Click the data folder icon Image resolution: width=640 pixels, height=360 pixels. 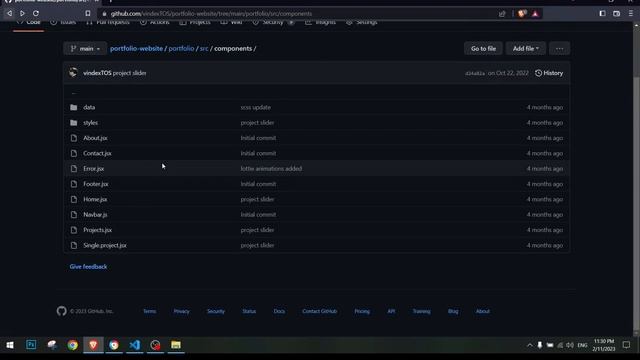pyautogui.click(x=73, y=107)
